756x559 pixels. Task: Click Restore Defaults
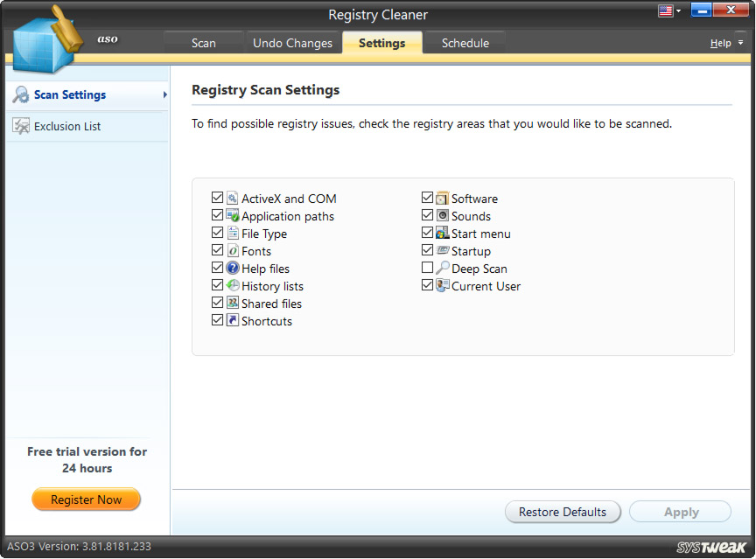[x=563, y=512]
